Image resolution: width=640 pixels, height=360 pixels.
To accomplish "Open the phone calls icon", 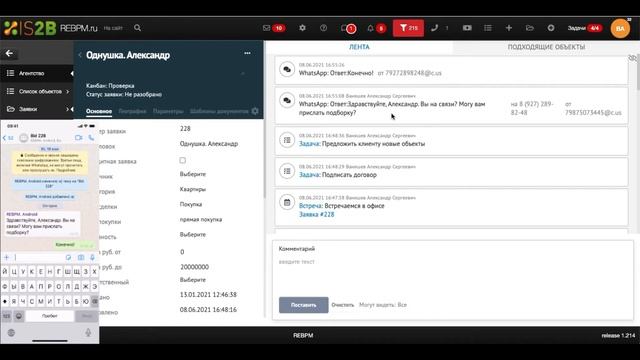I will tap(434, 28).
